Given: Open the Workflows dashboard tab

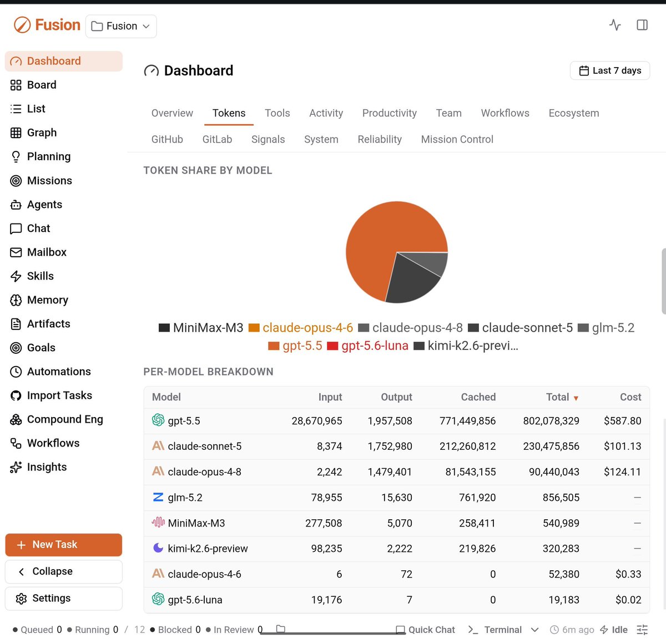Looking at the screenshot, I should click(505, 113).
